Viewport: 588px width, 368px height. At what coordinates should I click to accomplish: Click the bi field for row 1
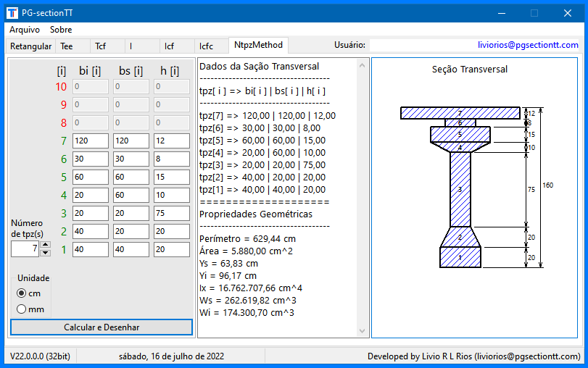91,250
